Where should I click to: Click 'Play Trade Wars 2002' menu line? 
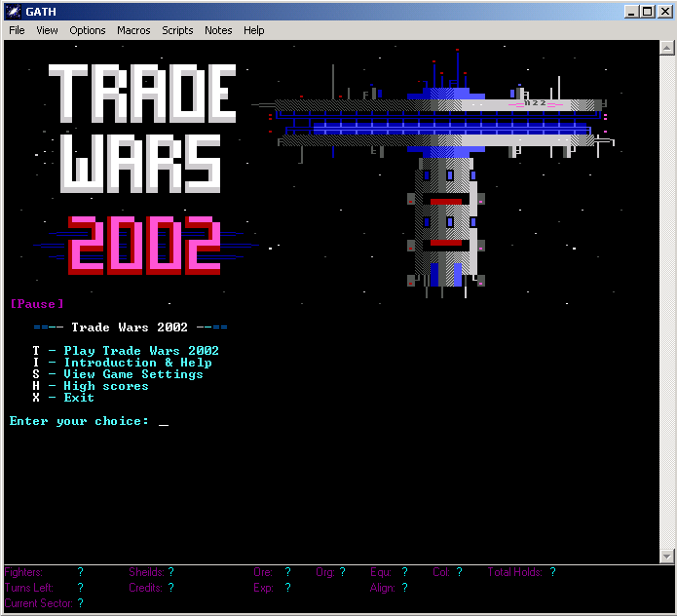[x=126, y=350]
